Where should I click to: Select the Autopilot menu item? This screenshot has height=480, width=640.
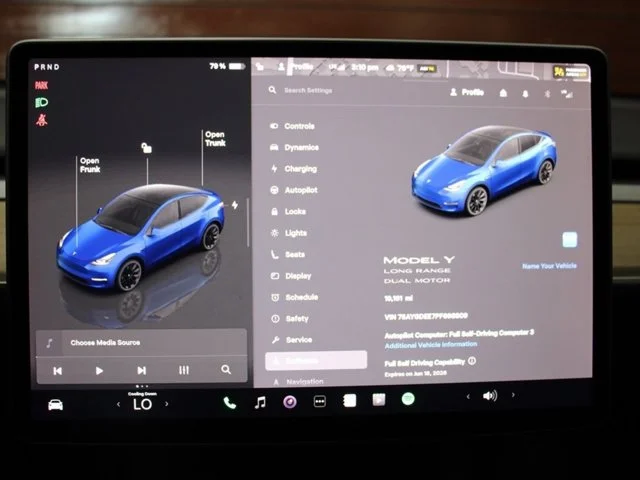pyautogui.click(x=294, y=190)
